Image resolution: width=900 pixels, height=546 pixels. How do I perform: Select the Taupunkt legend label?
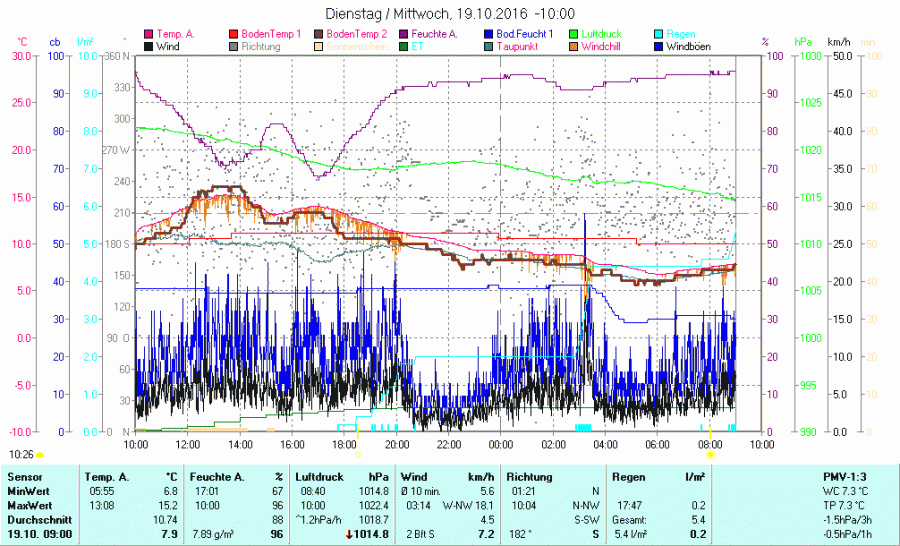tap(518, 47)
